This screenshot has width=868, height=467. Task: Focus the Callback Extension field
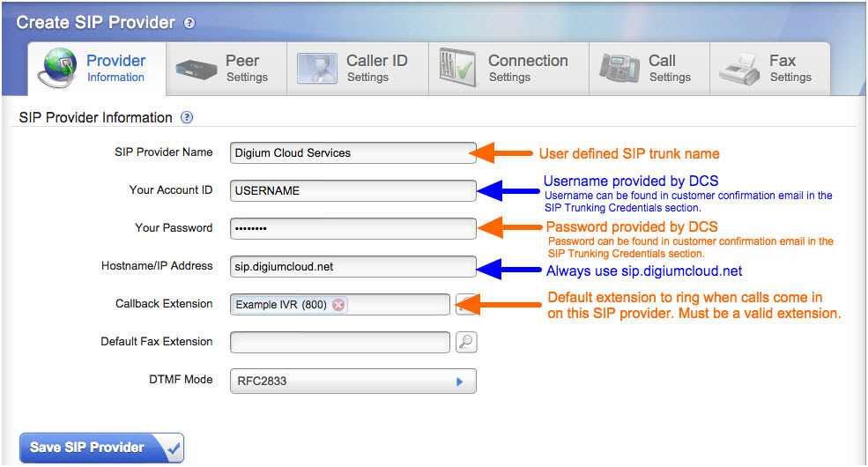click(x=340, y=304)
